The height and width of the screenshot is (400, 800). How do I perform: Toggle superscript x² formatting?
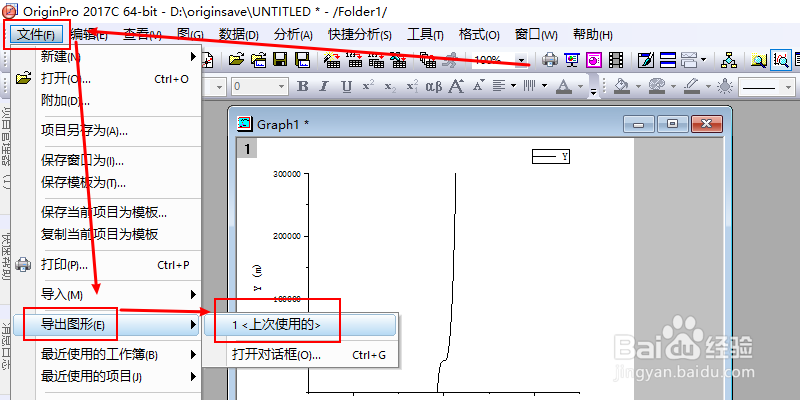tap(368, 86)
